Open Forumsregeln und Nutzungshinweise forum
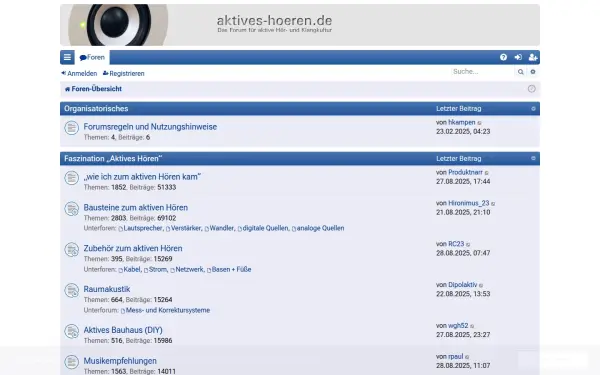The width and height of the screenshot is (600, 375). 150,127
